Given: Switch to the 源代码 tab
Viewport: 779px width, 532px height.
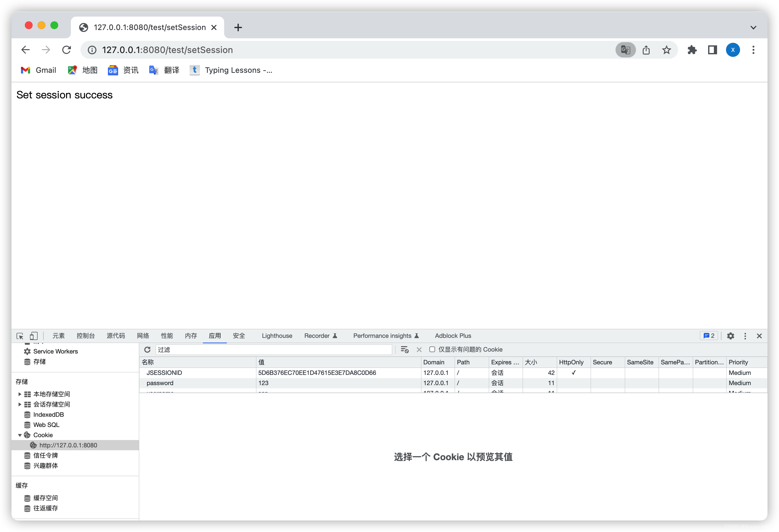Looking at the screenshot, I should click(116, 336).
